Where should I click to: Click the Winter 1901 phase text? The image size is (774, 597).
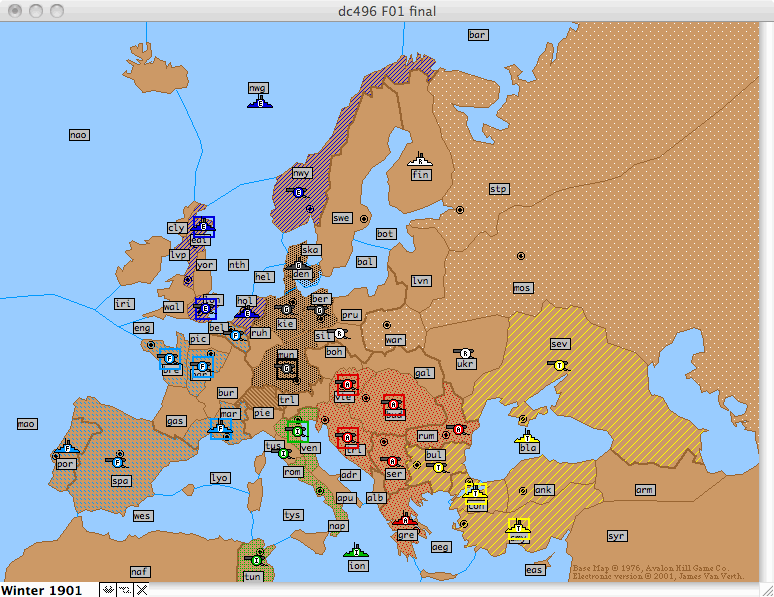tap(41, 590)
